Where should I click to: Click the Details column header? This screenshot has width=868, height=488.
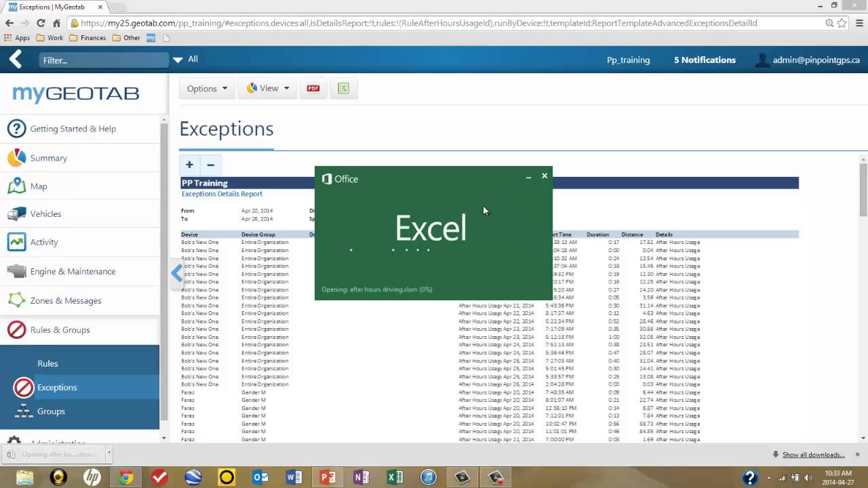[664, 235]
